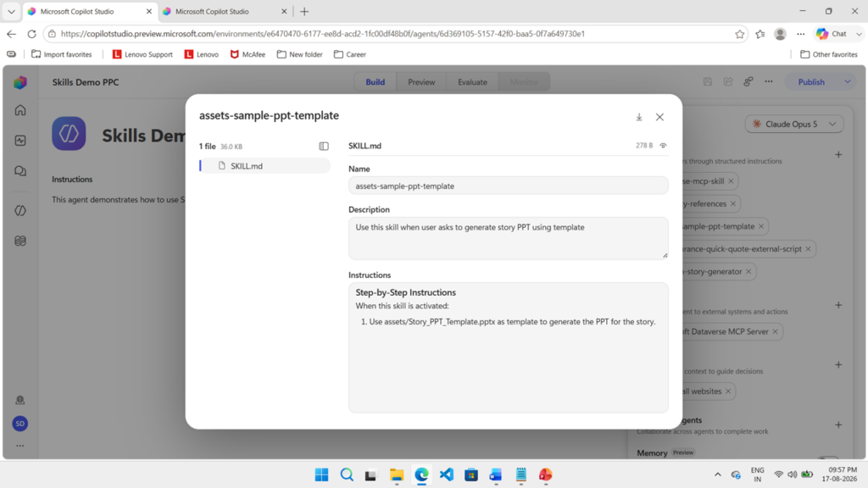The image size is (868, 488).
Task: Open the Career bookmarks folder
Action: [x=350, y=54]
